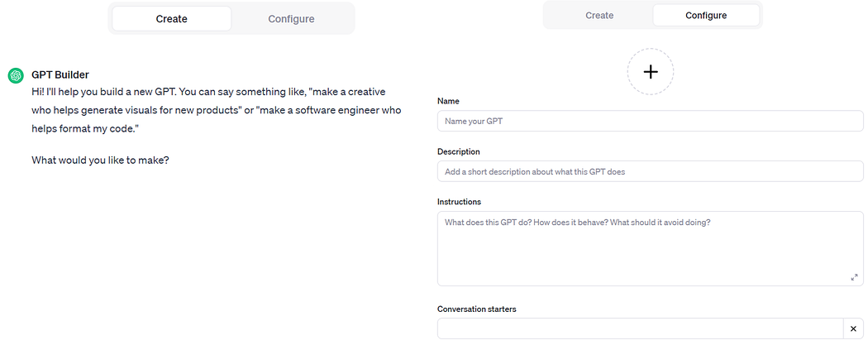
Task: Focus the empty Conversation starters field
Action: tap(638, 329)
